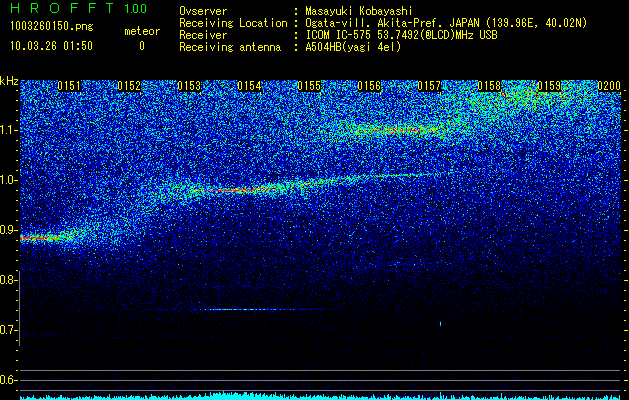Select the filename 1003260150.png
Image resolution: width=629 pixels, height=400 pixels.
(52, 26)
